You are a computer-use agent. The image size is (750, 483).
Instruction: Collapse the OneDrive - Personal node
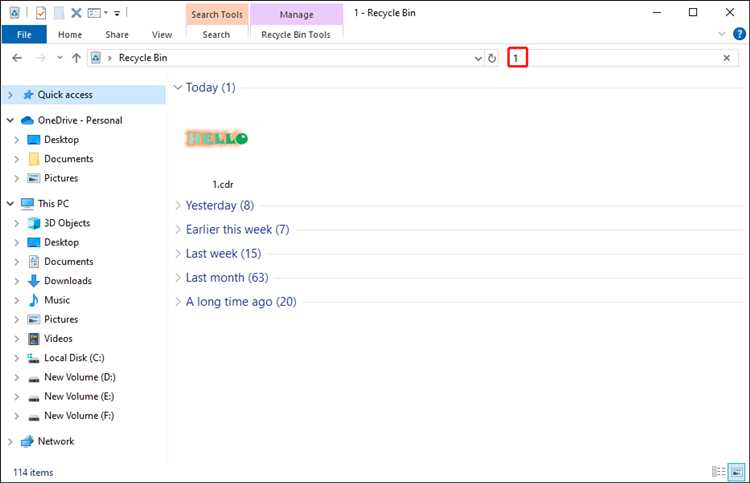tap(10, 121)
